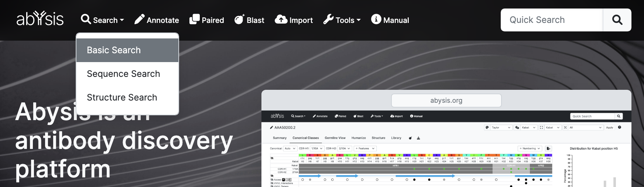Open the Taylor colour scheme dropdown
644x187 pixels.
tap(501, 127)
